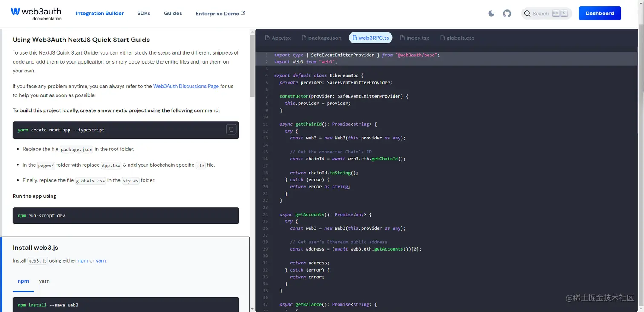Viewport: 644px width, 312px height.
Task: Open SDKs navigation item
Action: [144, 13]
